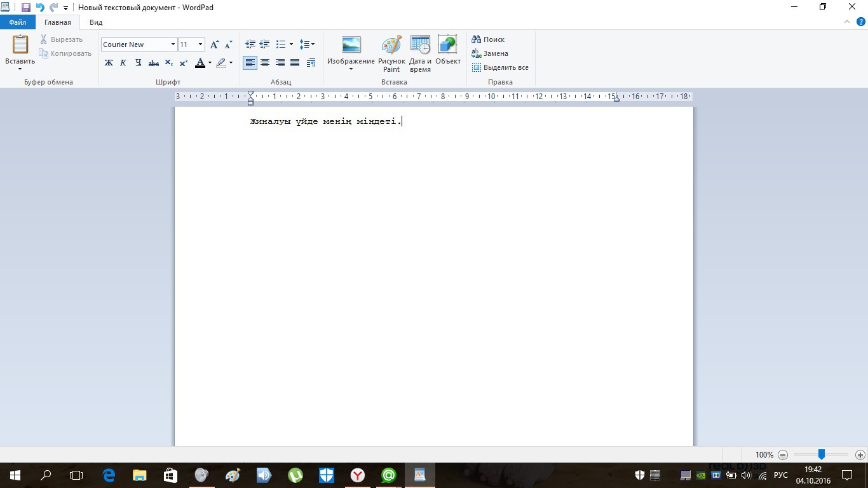Viewport: 868px width, 488px height.
Task: Click the first-line indent marker on the ruler
Action: (x=250, y=94)
